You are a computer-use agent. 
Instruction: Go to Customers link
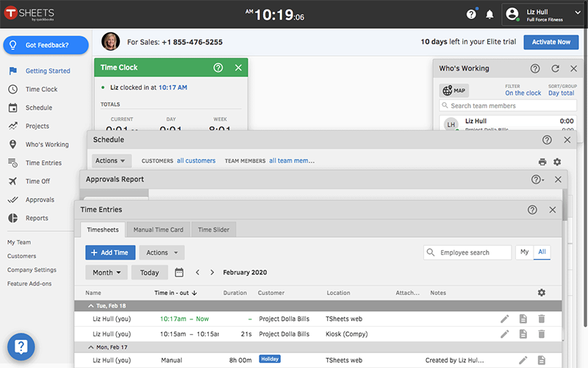[x=22, y=256]
